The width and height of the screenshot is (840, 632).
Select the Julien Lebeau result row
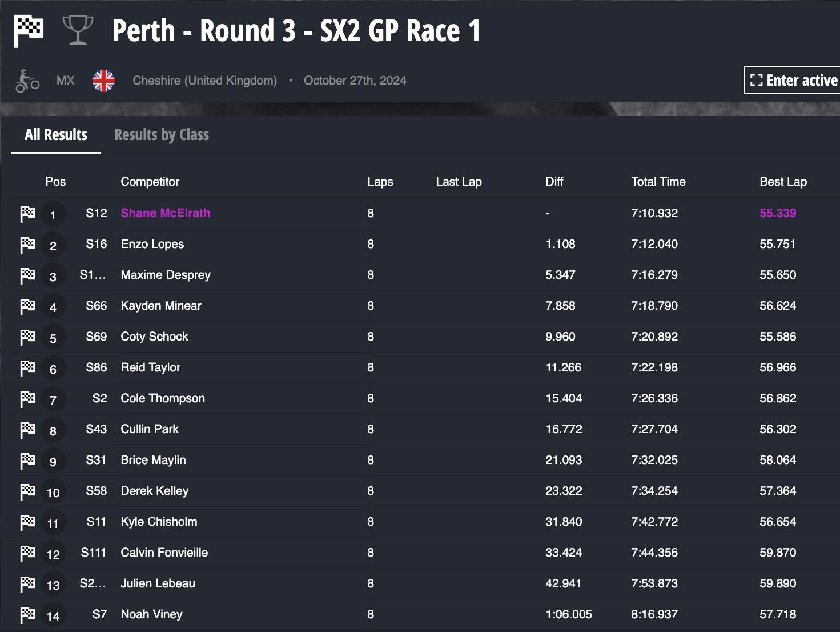coord(425,583)
